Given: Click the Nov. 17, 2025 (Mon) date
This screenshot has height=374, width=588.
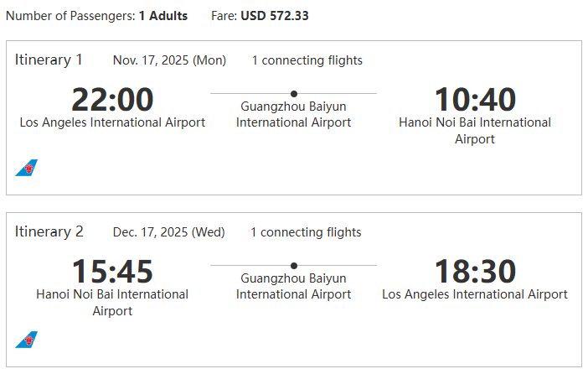Looking at the screenshot, I should (170, 60).
